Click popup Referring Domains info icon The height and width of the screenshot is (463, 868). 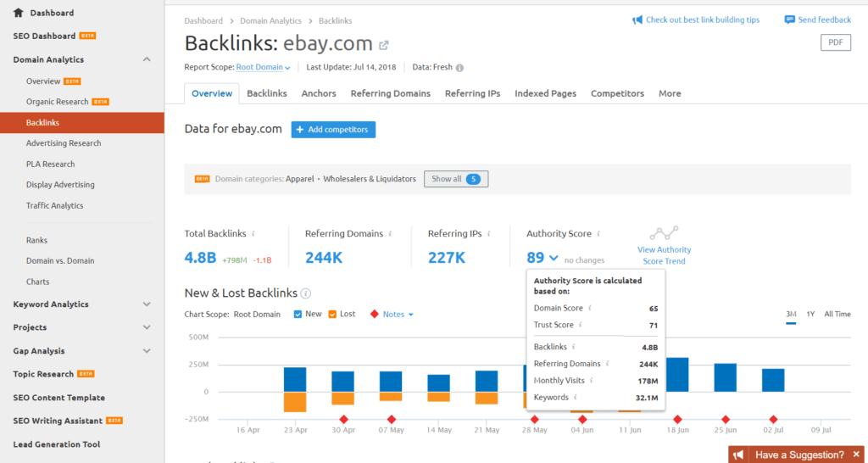607,364
